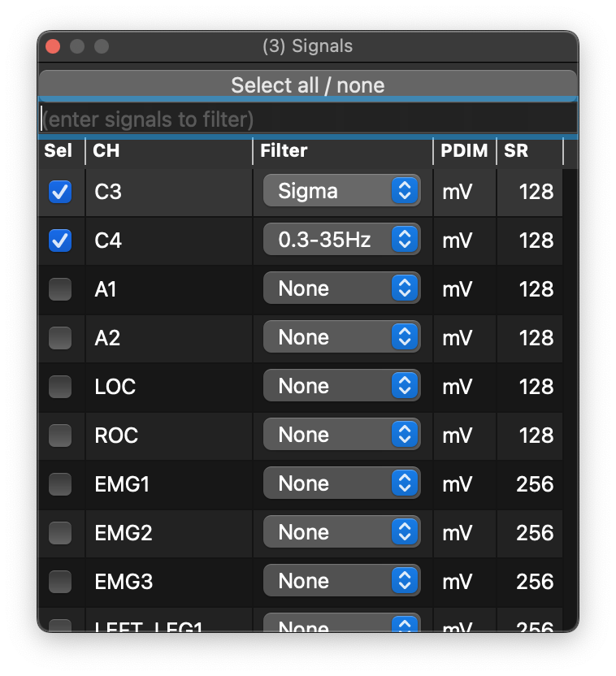The height and width of the screenshot is (676, 616).
Task: Open the C4 0.3-35Hz filter dropdown
Action: click(x=341, y=240)
